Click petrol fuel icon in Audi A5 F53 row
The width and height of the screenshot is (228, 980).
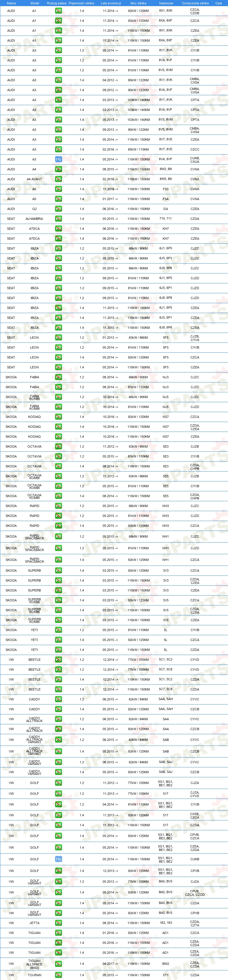[58, 189]
